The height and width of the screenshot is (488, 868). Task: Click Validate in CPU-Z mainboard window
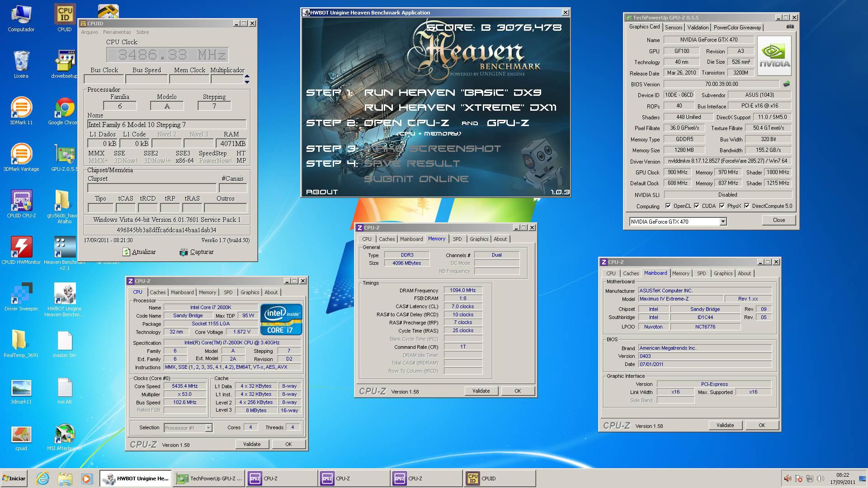[725, 425]
